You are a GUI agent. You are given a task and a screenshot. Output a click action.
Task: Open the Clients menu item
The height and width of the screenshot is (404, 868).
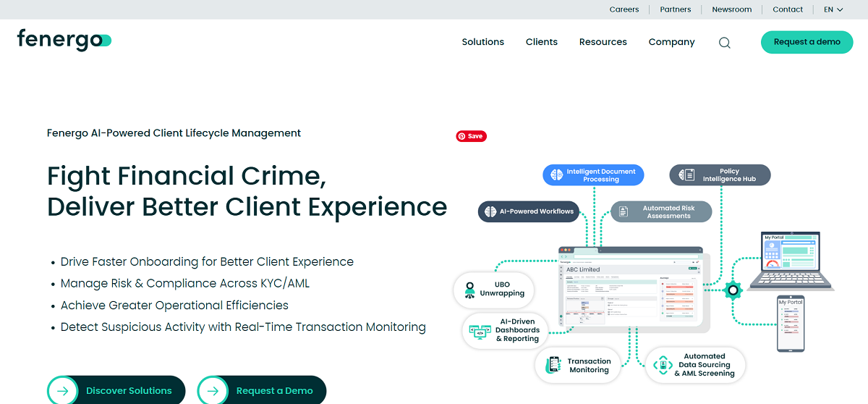point(541,42)
